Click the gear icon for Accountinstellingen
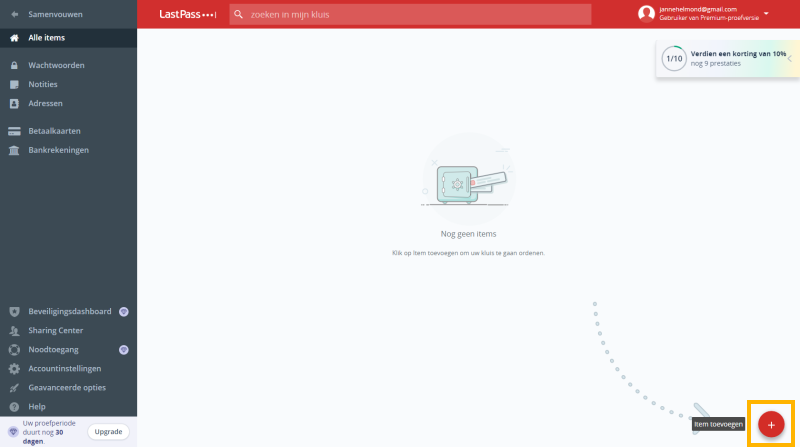The height and width of the screenshot is (447, 800). coord(14,368)
